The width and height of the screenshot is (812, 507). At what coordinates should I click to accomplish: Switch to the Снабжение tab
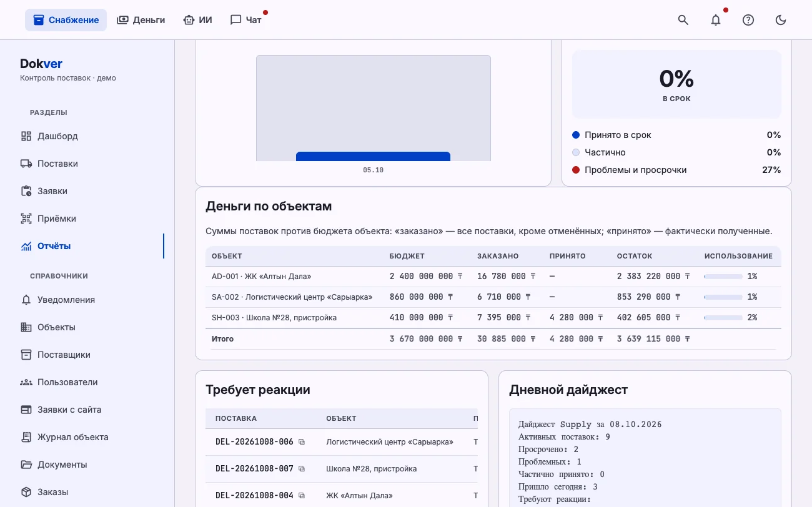[66, 20]
